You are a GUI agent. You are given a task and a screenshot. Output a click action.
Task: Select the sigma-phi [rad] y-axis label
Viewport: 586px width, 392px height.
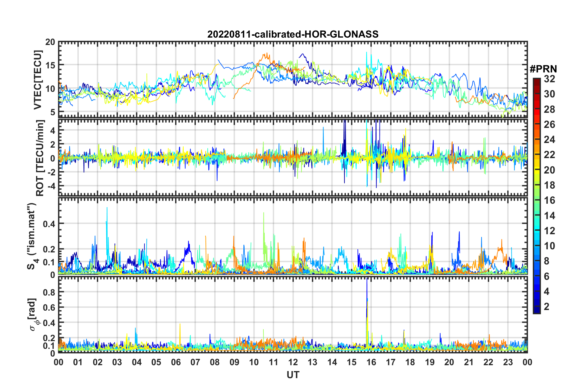[33, 314]
